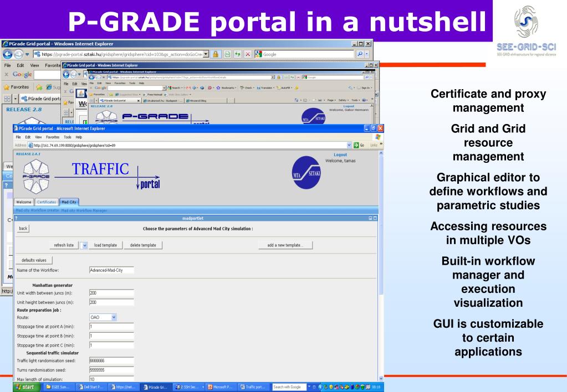Open Edit menu in front IE window
567x392 pixels.
pyautogui.click(x=28, y=137)
